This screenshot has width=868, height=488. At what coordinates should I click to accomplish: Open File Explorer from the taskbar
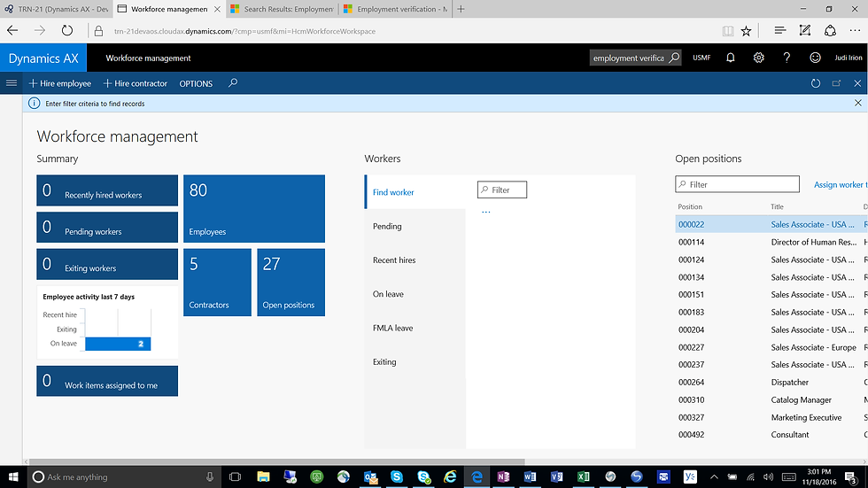[264, 477]
